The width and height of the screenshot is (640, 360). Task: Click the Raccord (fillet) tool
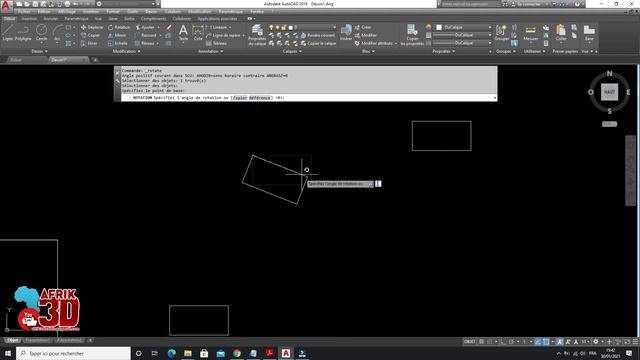145,36
